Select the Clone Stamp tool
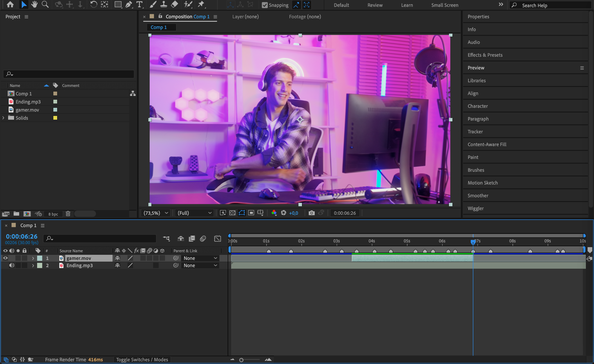Image resolution: width=594 pixels, height=364 pixels. pyautogui.click(x=164, y=4)
